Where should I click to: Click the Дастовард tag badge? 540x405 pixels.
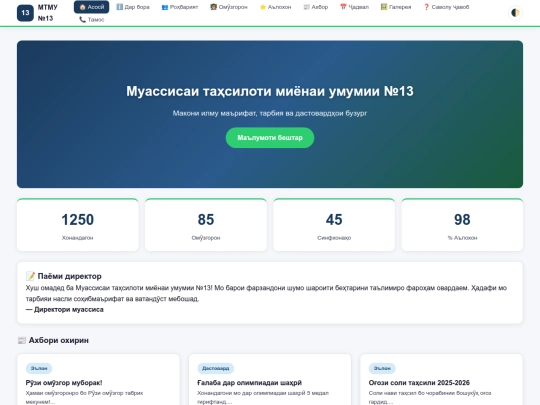click(216, 368)
